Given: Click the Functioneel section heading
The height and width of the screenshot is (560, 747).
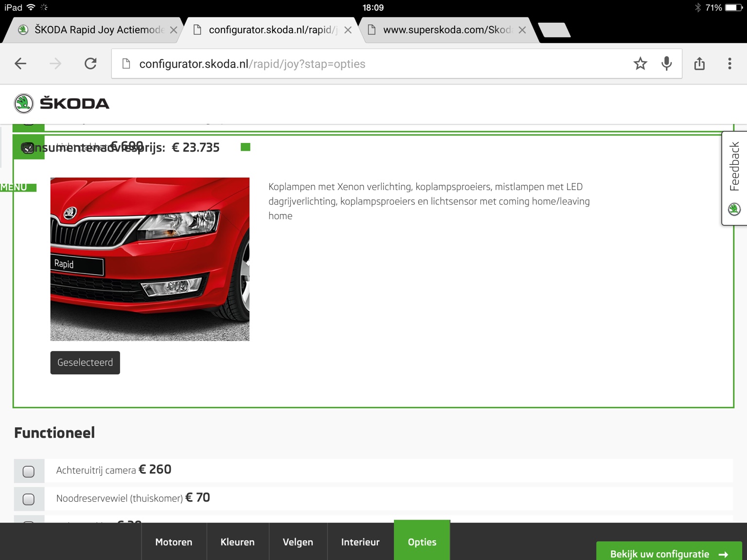Looking at the screenshot, I should pyautogui.click(x=54, y=433).
